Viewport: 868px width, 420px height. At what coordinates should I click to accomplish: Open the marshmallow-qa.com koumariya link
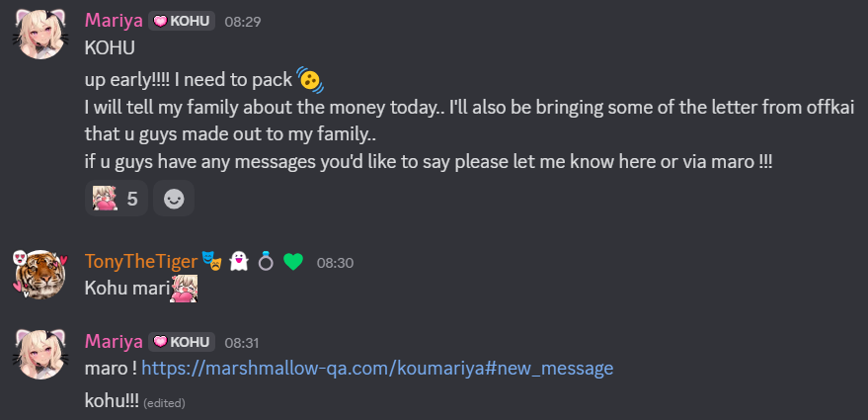tap(377, 368)
